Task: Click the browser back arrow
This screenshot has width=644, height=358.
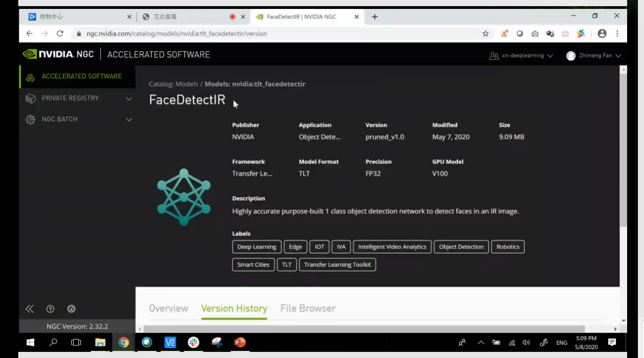Action: [30, 33]
